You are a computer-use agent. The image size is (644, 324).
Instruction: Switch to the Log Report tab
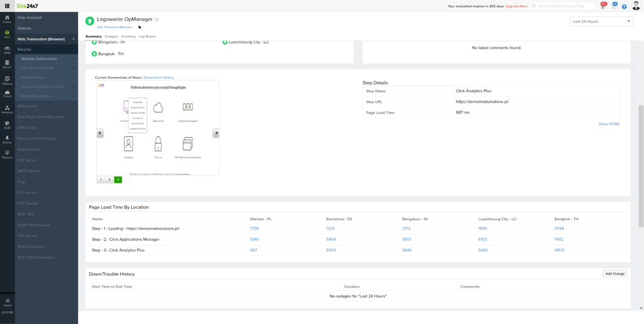click(x=147, y=36)
